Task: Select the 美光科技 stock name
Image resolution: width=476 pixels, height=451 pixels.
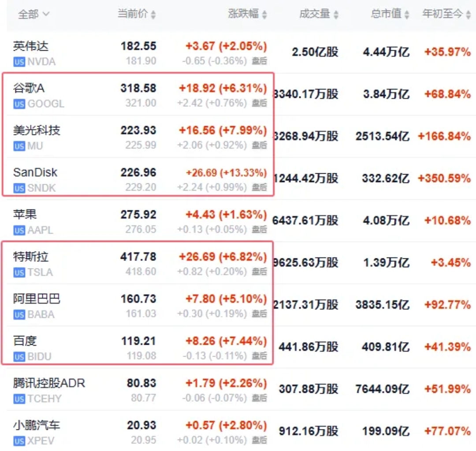Action: (x=37, y=130)
